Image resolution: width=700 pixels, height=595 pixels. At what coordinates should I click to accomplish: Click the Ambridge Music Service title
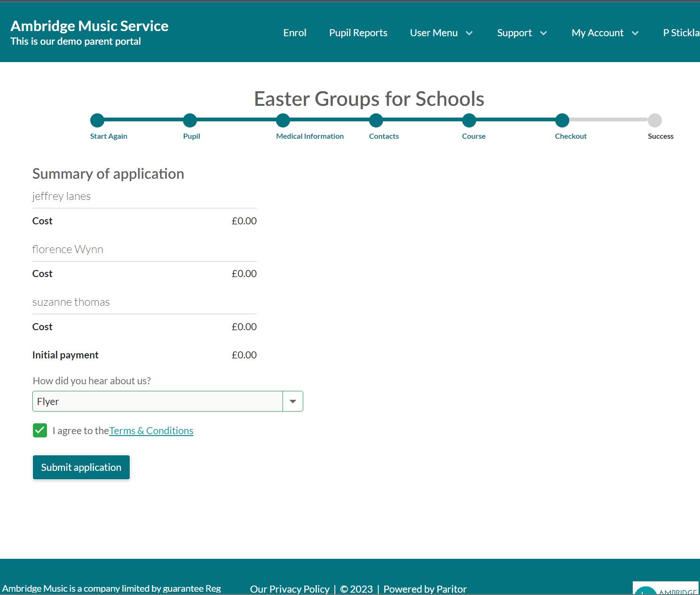pyautogui.click(x=89, y=26)
